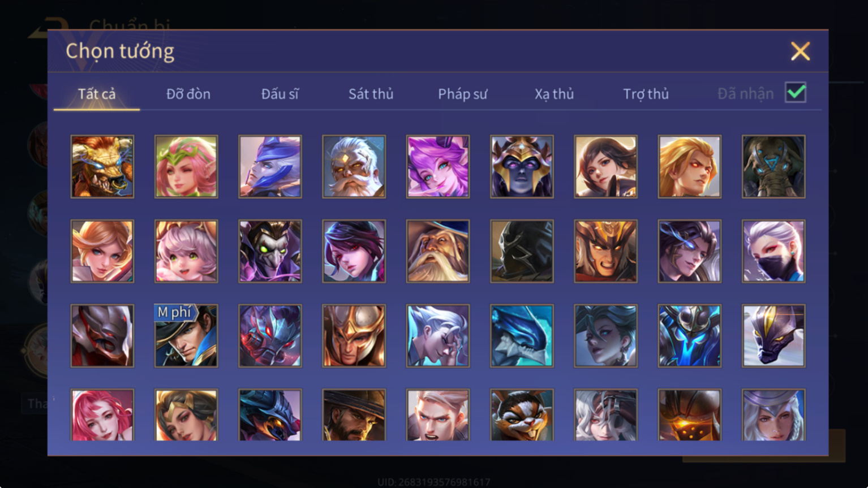
Task: Pick the white-bearded old man hero portrait
Action: pyautogui.click(x=354, y=166)
